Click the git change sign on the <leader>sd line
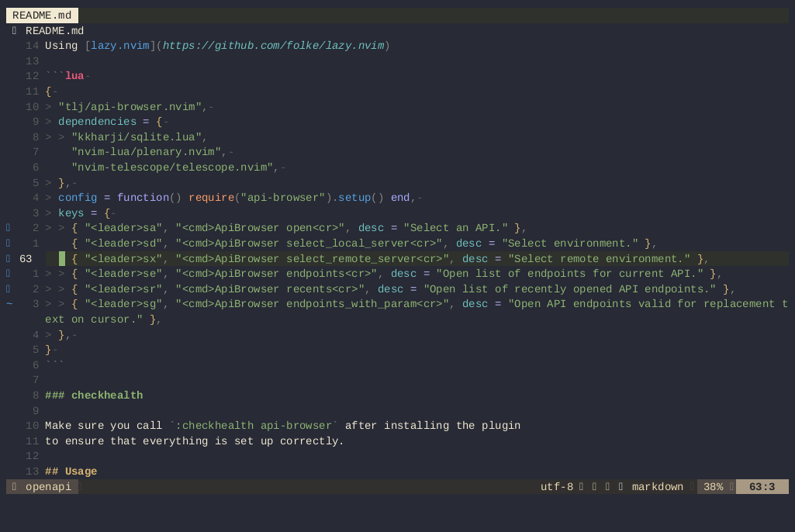Image resolution: width=795 pixels, height=532 pixels. point(8,243)
